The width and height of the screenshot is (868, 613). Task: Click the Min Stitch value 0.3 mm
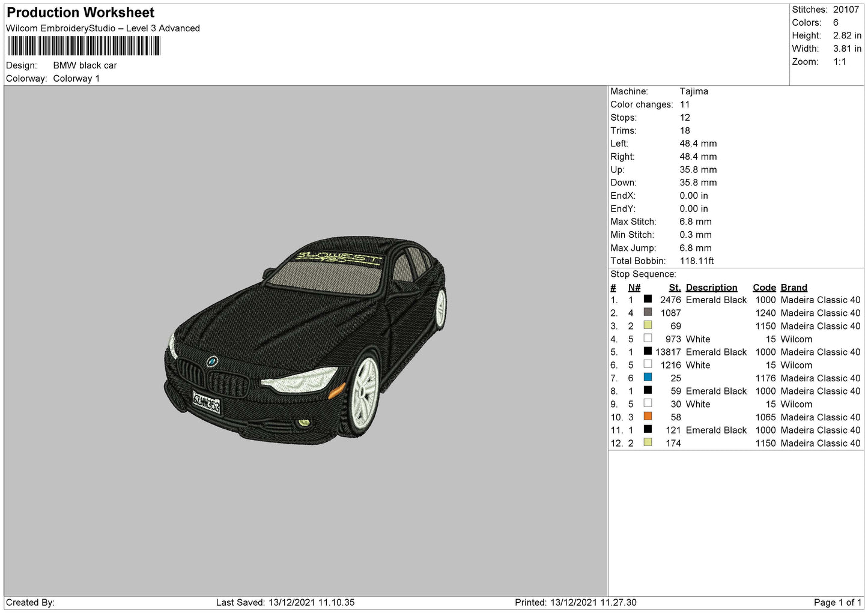[696, 235]
